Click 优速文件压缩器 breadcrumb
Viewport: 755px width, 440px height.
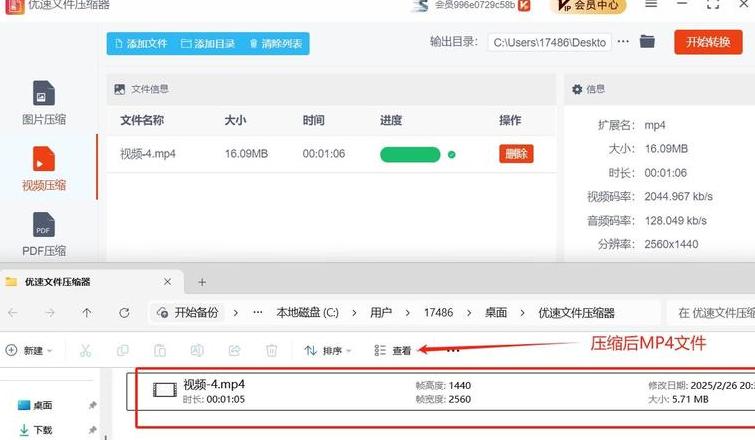[576, 313]
